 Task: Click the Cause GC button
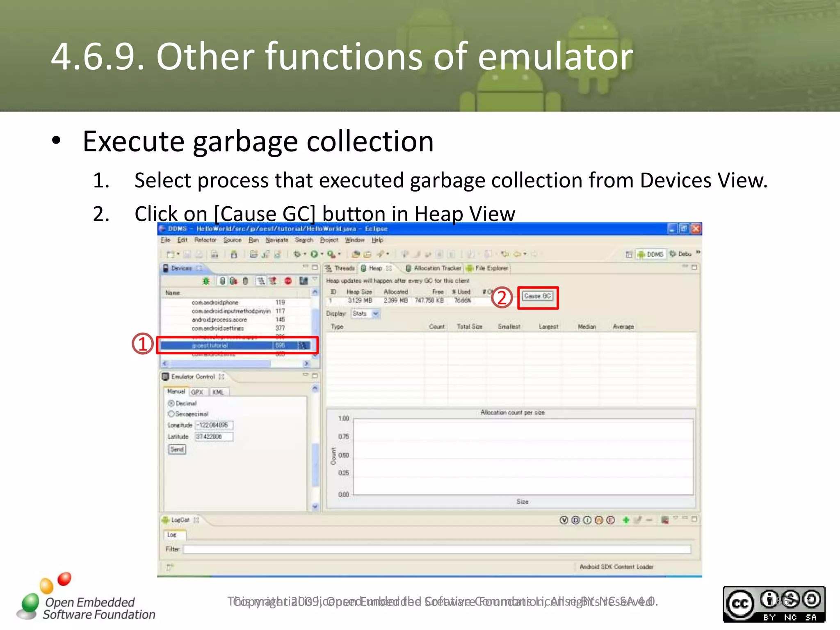click(x=538, y=296)
